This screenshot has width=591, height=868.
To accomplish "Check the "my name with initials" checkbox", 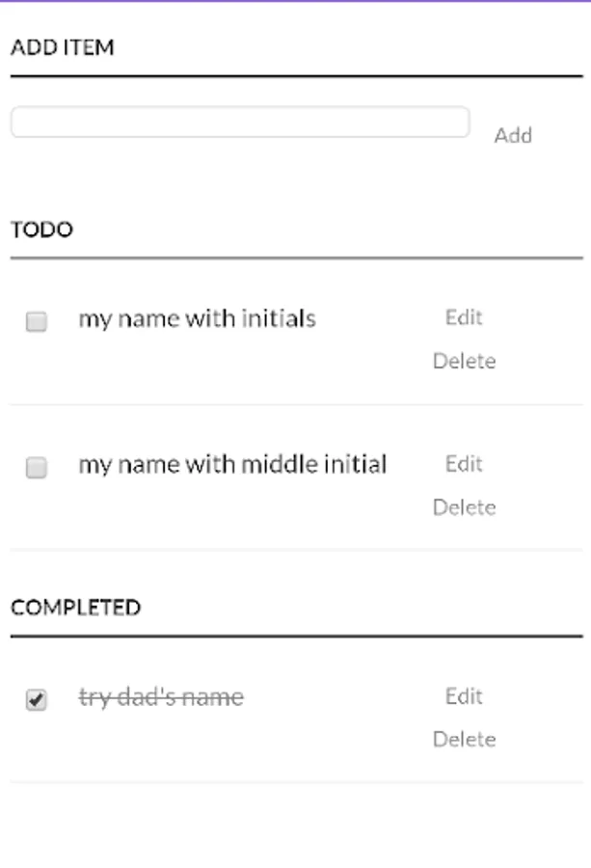I will tap(36, 322).
